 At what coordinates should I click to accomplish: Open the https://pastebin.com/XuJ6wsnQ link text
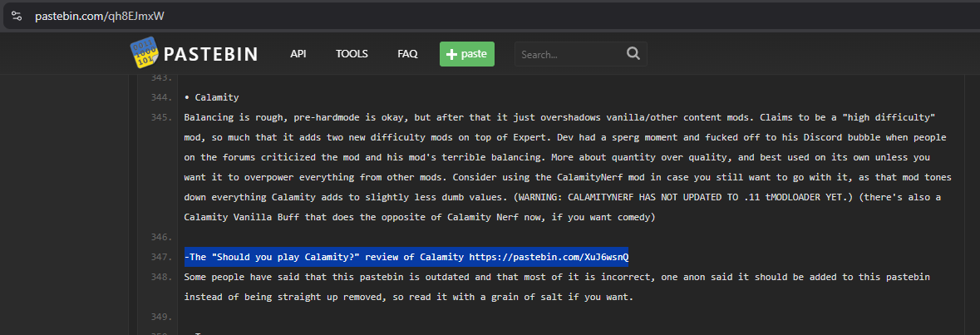tap(549, 257)
